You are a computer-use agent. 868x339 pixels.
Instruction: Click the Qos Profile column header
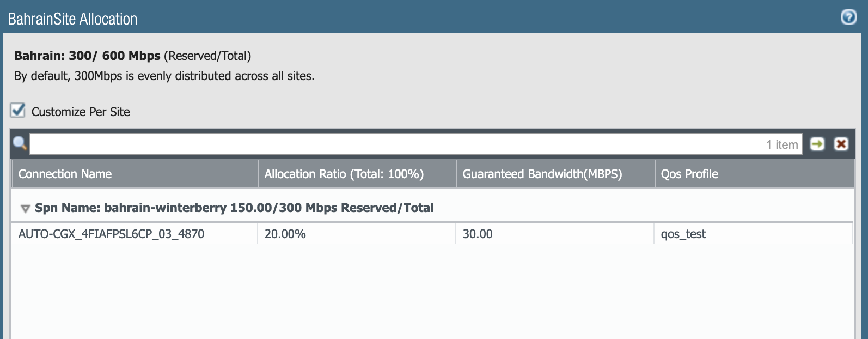coord(689,174)
